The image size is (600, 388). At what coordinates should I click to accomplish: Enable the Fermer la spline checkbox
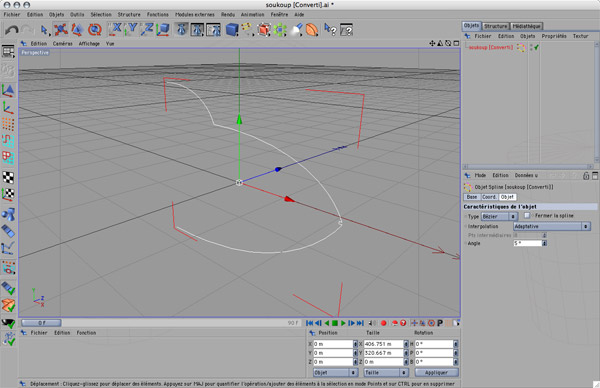coord(527,215)
